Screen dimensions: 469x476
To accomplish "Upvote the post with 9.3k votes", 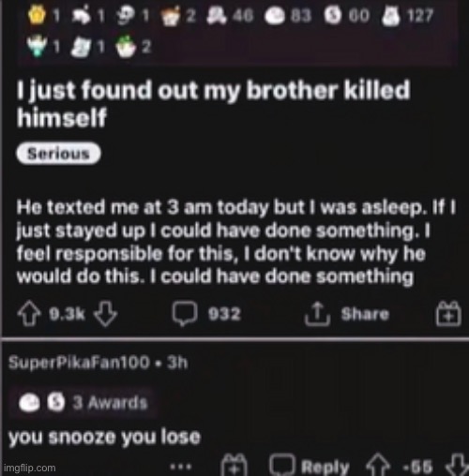I will click(29, 314).
